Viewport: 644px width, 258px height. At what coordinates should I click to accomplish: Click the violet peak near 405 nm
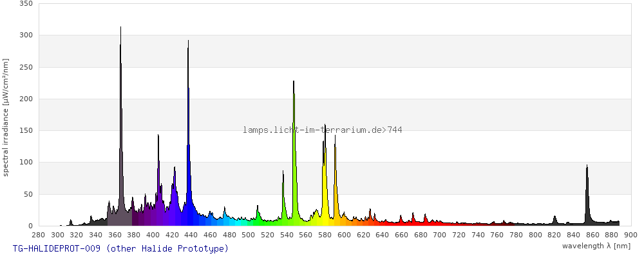pos(158,181)
